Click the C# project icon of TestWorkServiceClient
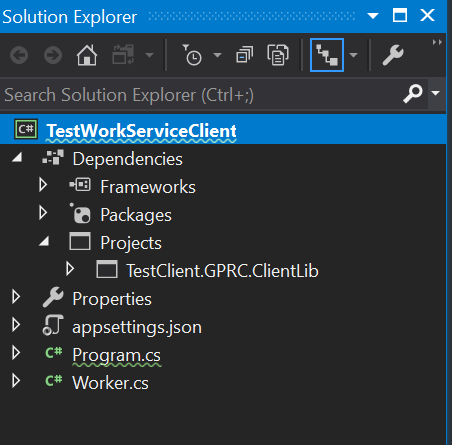The width and height of the screenshot is (452, 445). click(x=26, y=129)
